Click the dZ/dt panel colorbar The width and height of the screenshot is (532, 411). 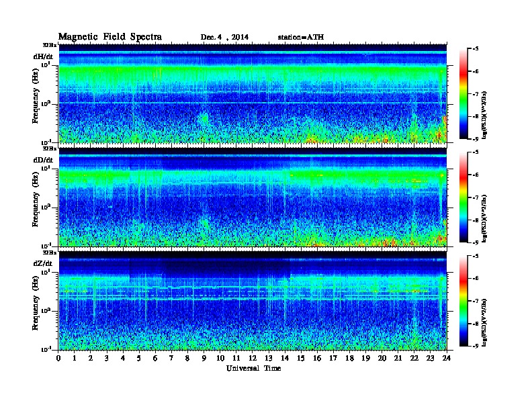463,301
